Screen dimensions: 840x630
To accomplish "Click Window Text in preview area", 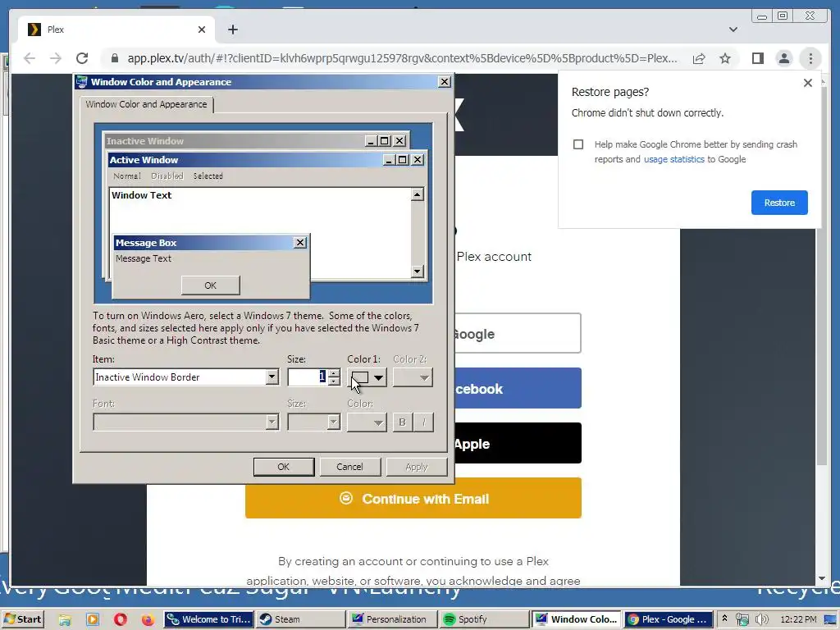I will tap(141, 195).
